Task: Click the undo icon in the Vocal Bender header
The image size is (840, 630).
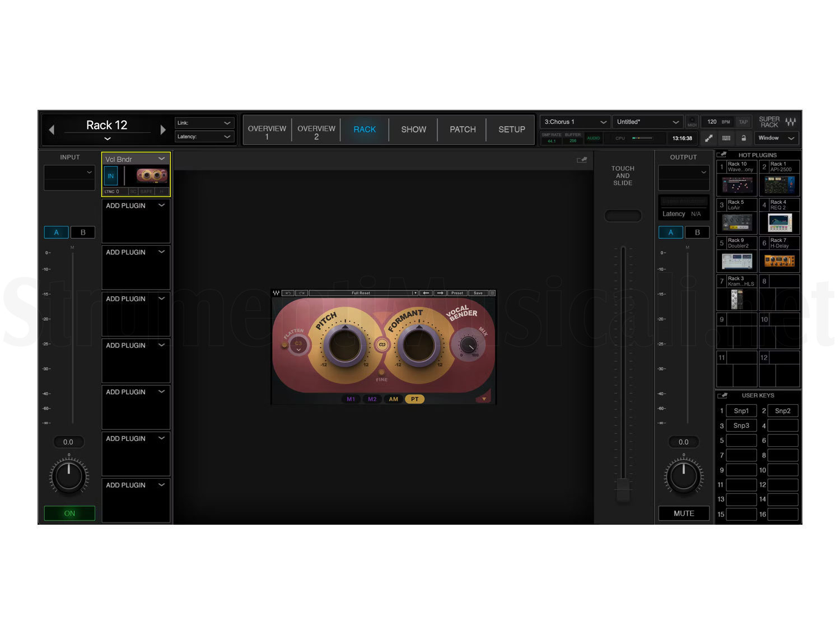Action: click(288, 293)
